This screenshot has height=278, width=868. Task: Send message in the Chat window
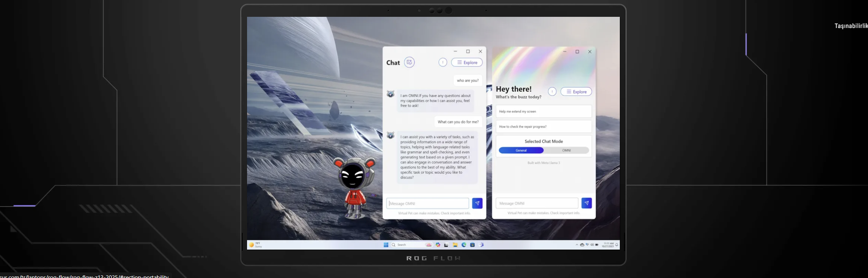(x=477, y=203)
